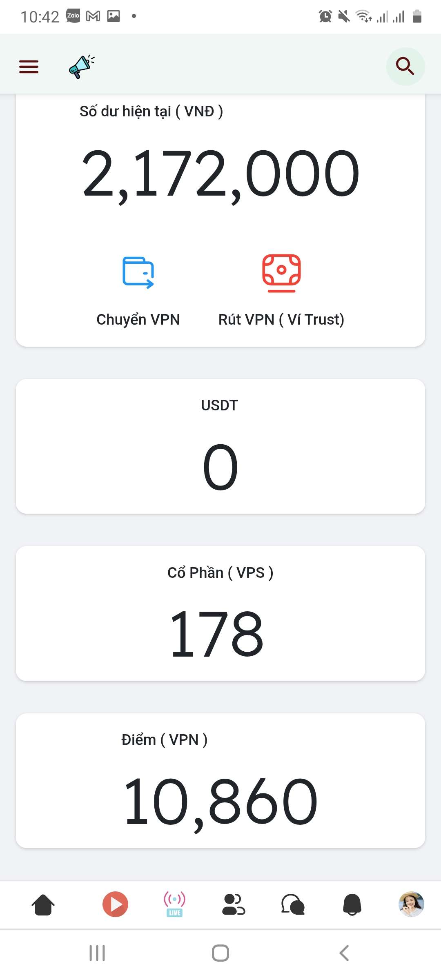Open profile via avatar photo

click(x=411, y=904)
